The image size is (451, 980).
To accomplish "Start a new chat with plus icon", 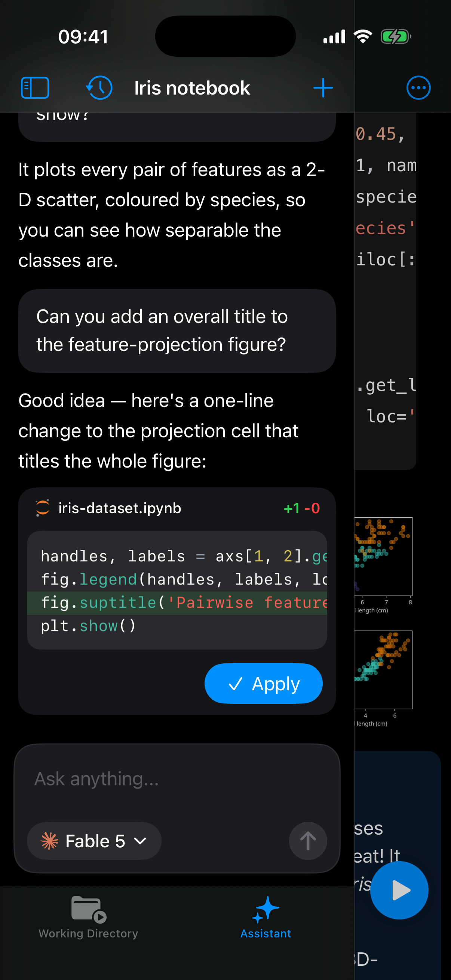I will click(x=323, y=88).
